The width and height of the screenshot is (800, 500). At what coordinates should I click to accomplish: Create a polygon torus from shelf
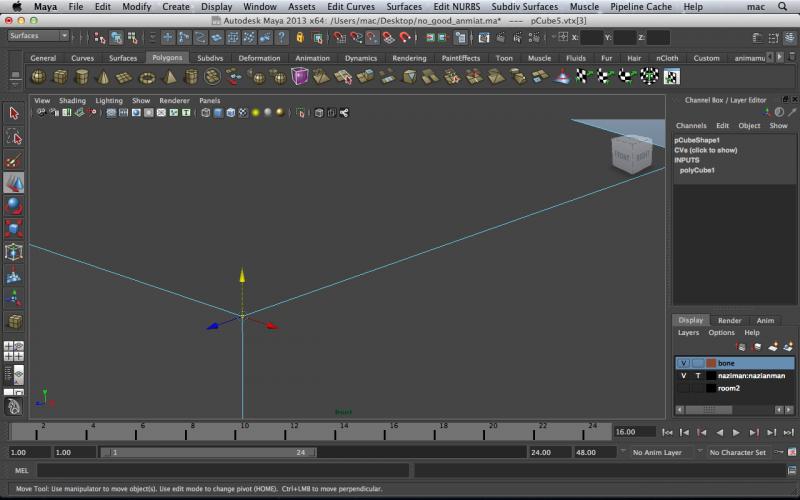[147, 77]
